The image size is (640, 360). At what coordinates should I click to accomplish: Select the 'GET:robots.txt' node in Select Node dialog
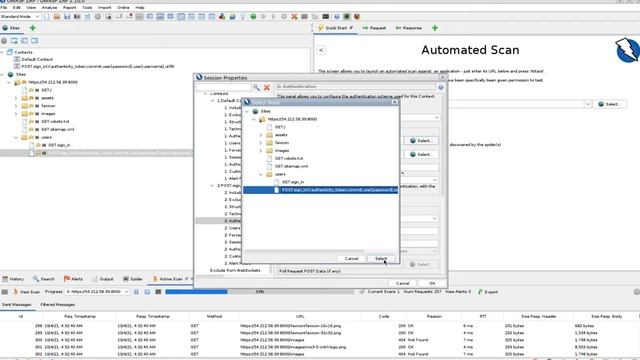pyautogui.click(x=289, y=158)
